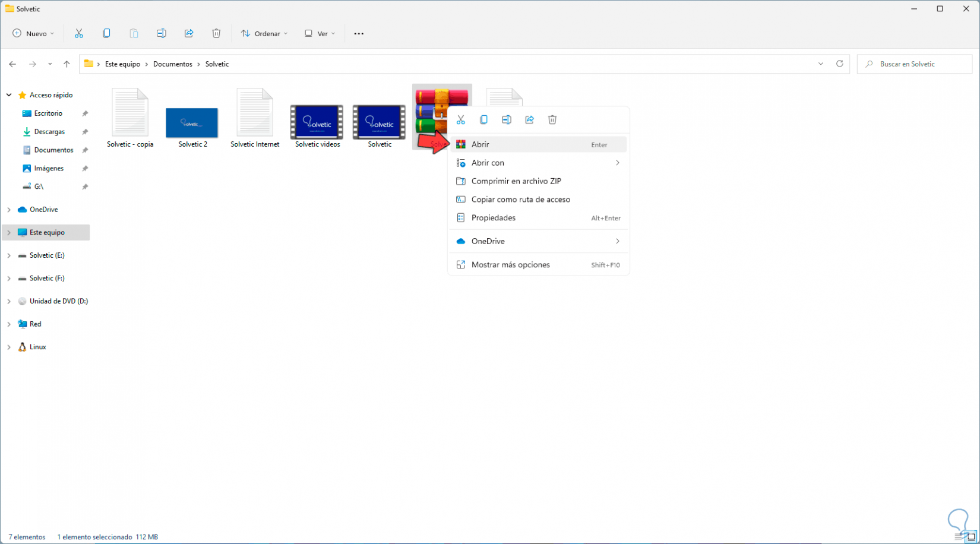Viewport: 980px width, 544px height.
Task: Choose Copiar como ruta de acceso
Action: (x=538, y=200)
